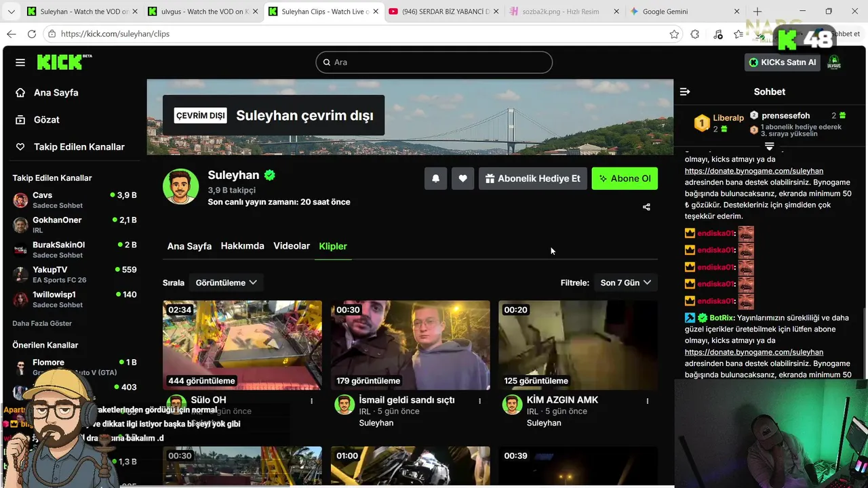
Task: Collapse chat with the arrow icon beside Sohbet
Action: pyautogui.click(x=685, y=91)
